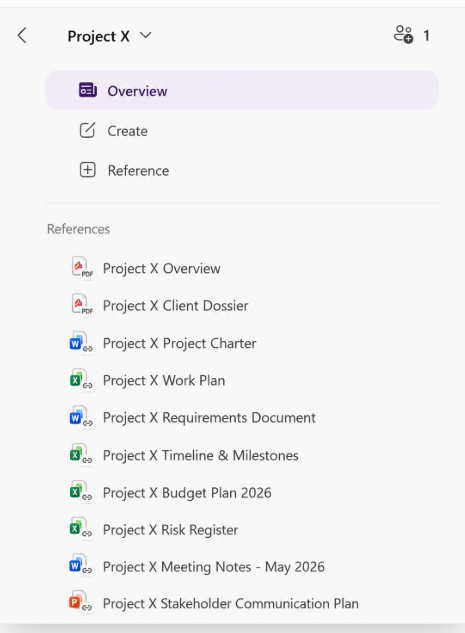Click PDF icon beside Project X Client Dossier
Image resolution: width=465 pixels, height=633 pixels.
pyautogui.click(x=82, y=305)
